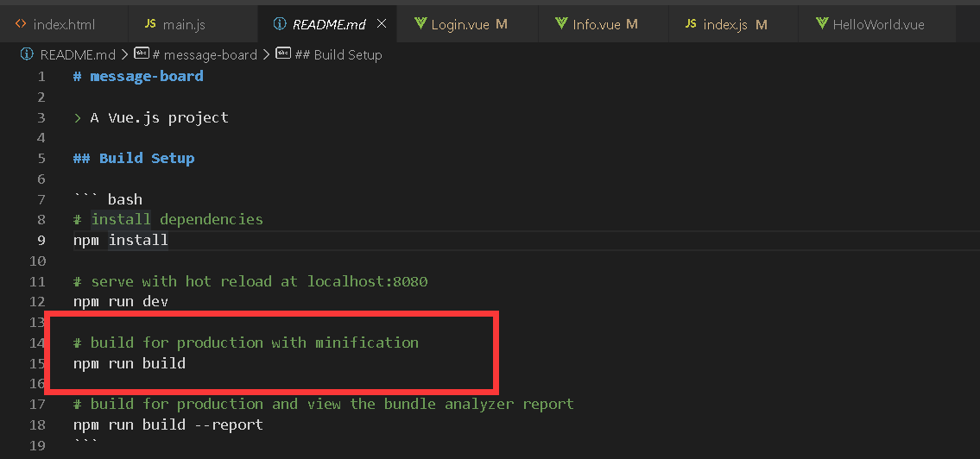Click 'build for production with minification' comment
Viewport: 980px width, 459px height.
(245, 343)
